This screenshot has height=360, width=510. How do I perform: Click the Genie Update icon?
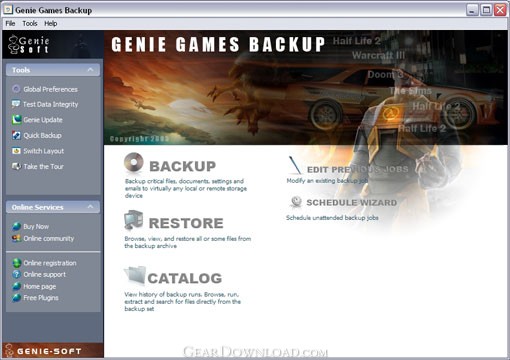tap(16, 119)
